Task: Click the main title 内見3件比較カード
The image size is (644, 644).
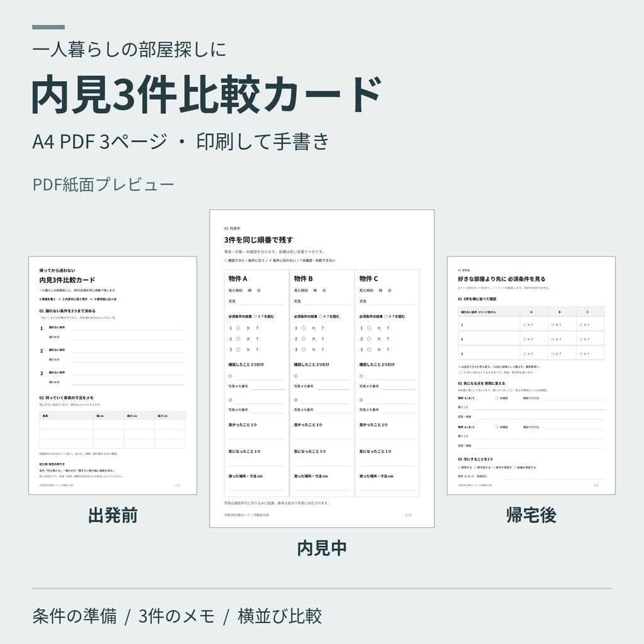Action: (x=206, y=95)
